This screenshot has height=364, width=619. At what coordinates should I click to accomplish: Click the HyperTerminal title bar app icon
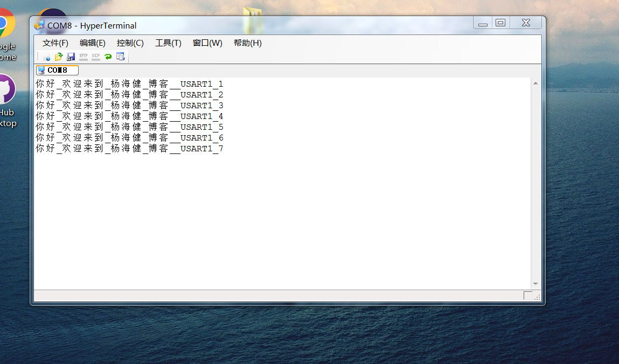[x=39, y=25]
